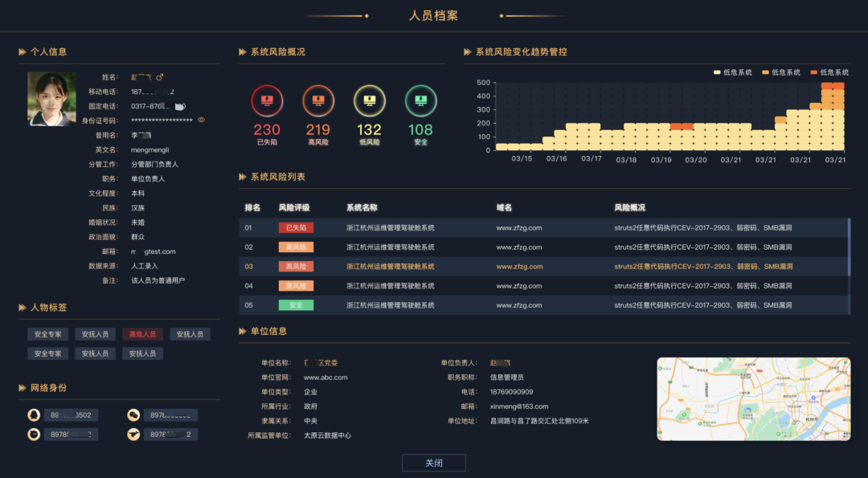This screenshot has width=868, height=478.
Task: Select the red 高危人员 tag
Action: point(142,334)
